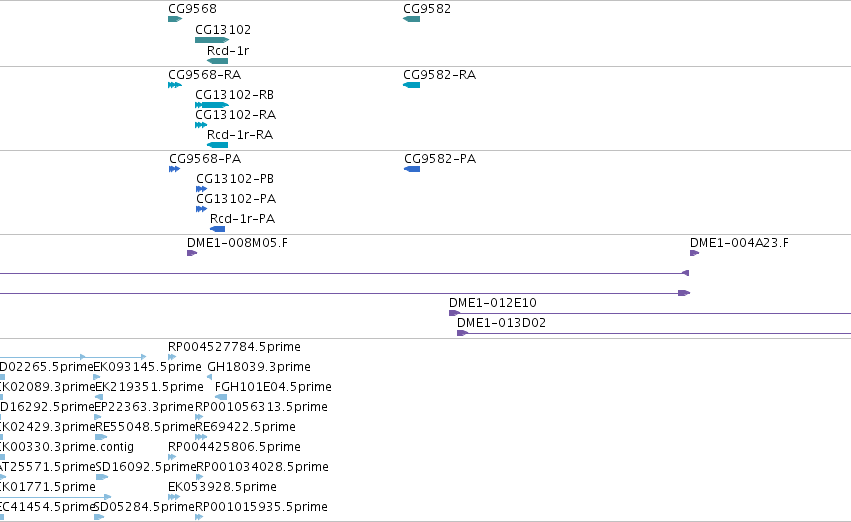The image size is (851, 522).
Task: Click the CG13102-PB protein label
Action: [x=235, y=179]
